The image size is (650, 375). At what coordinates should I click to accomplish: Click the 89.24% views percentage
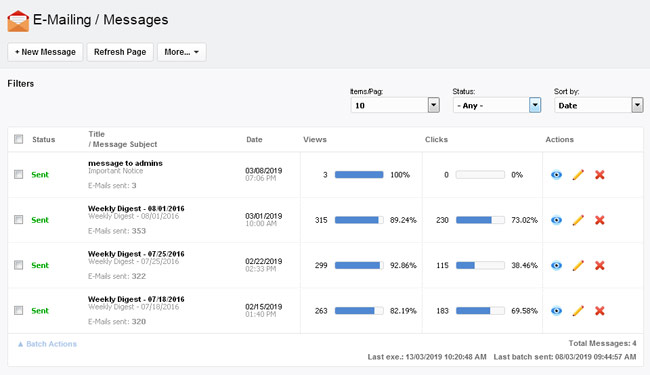403,220
